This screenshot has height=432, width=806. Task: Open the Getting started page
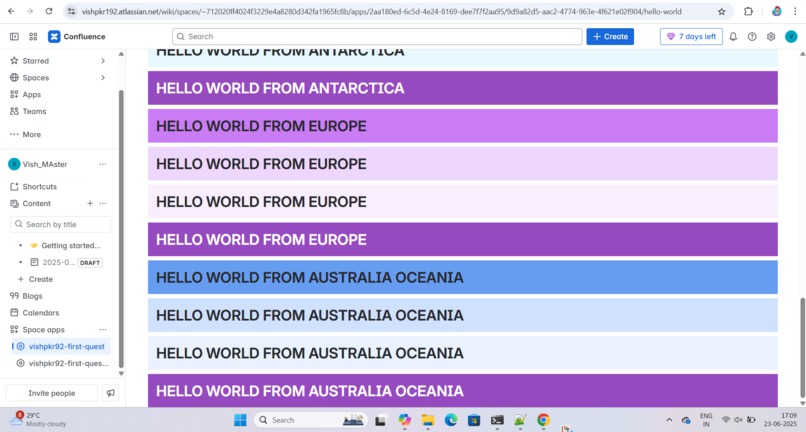(x=70, y=245)
